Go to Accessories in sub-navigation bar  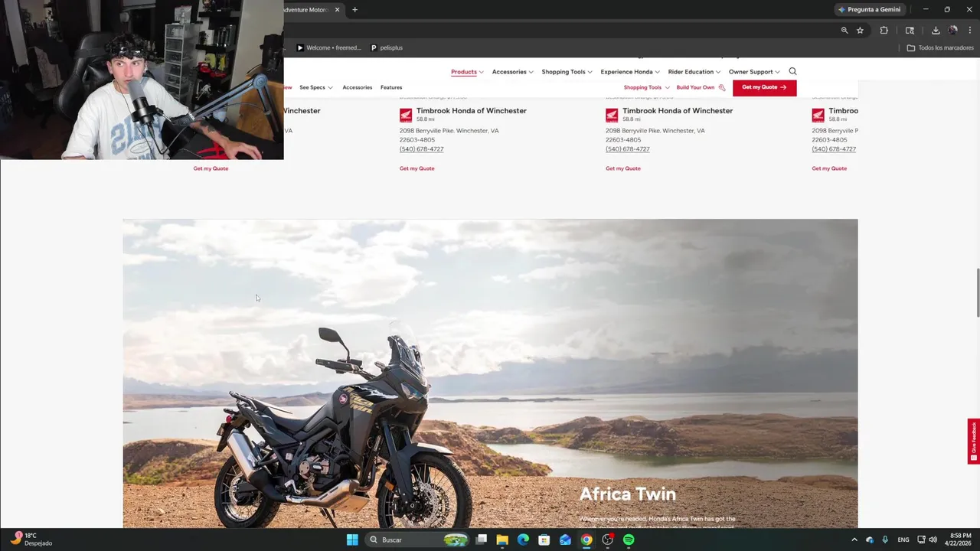pyautogui.click(x=357, y=87)
